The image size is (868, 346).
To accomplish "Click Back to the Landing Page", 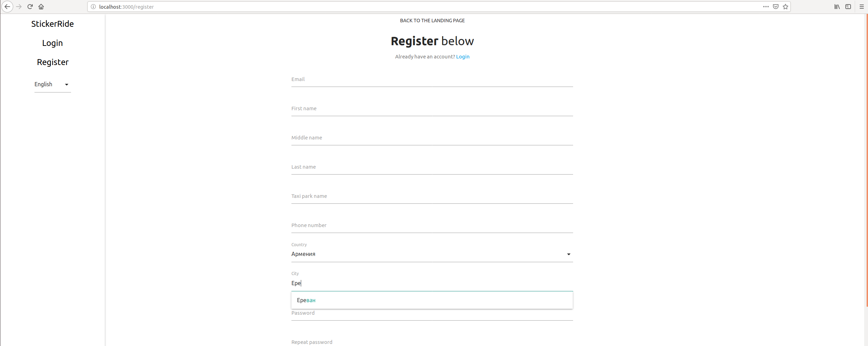I will coord(432,21).
